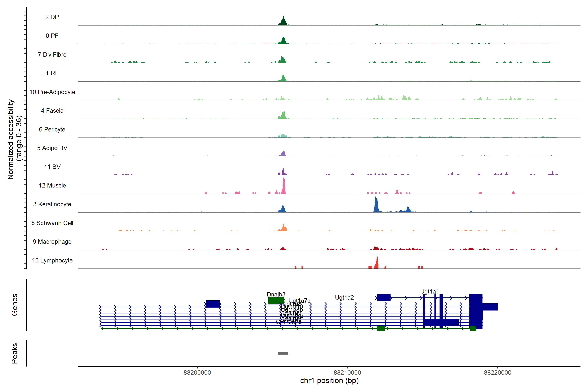588x392 pixels.
Task: Click the Ugt1a2 gene label
Action: [x=344, y=297]
